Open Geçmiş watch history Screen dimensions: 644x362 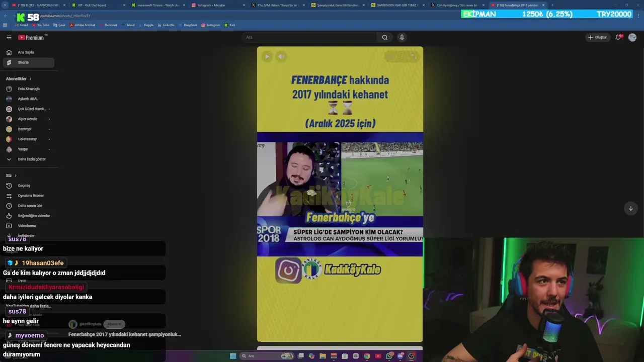pos(28,186)
